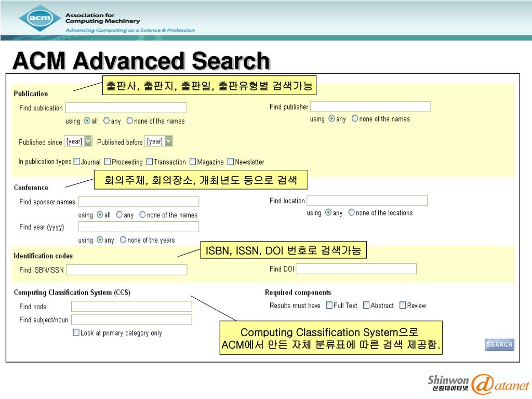Choose 'none of the names' under sponsor names

click(142, 215)
